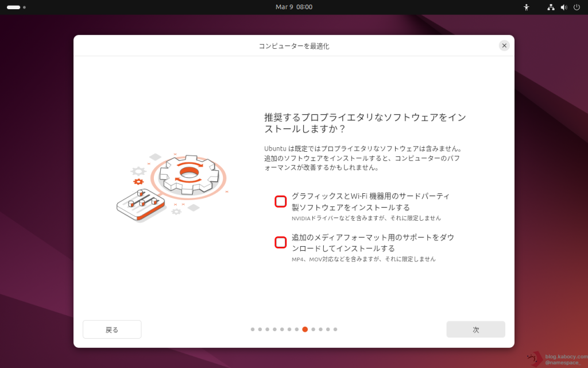Open the power menu icon

click(577, 7)
